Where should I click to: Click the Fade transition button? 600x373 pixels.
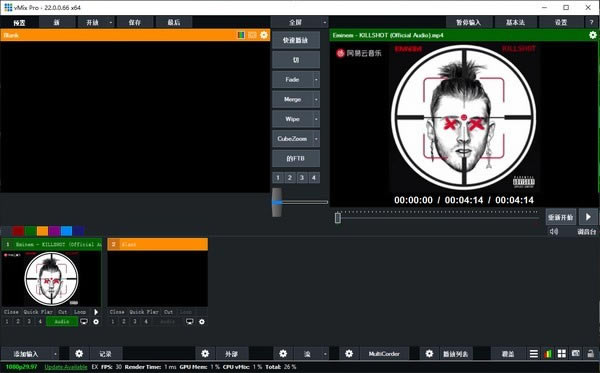292,80
